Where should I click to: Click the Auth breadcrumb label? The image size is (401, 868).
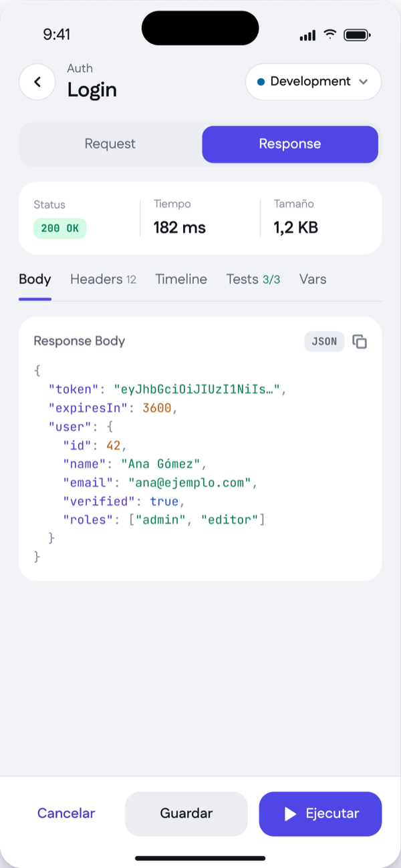click(80, 68)
